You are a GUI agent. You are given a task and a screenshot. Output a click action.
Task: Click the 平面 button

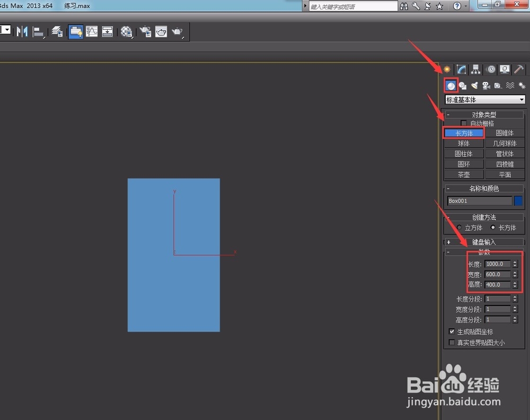(505, 175)
